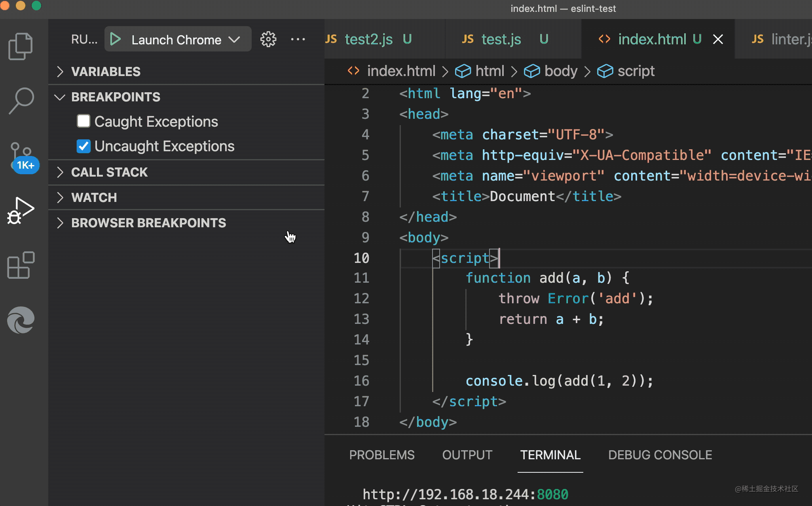
Task: Open the Search view in activity bar
Action: click(x=21, y=101)
